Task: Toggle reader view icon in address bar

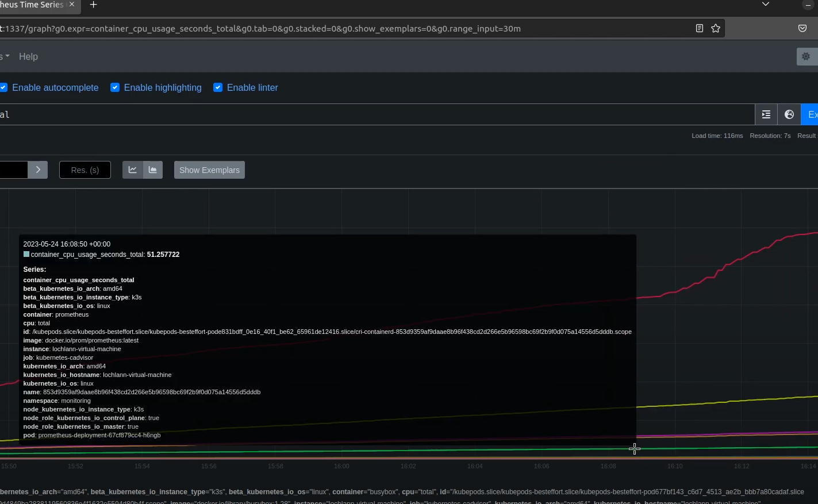Action: click(699, 28)
